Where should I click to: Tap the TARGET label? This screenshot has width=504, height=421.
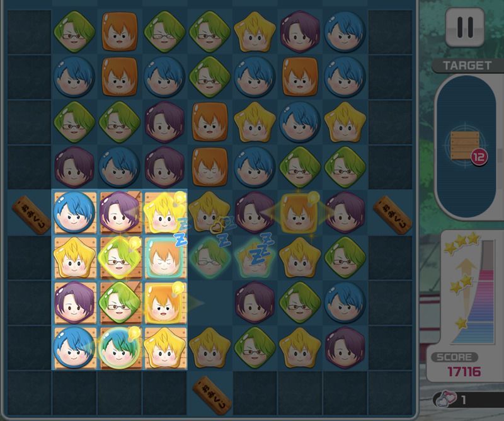[467, 66]
